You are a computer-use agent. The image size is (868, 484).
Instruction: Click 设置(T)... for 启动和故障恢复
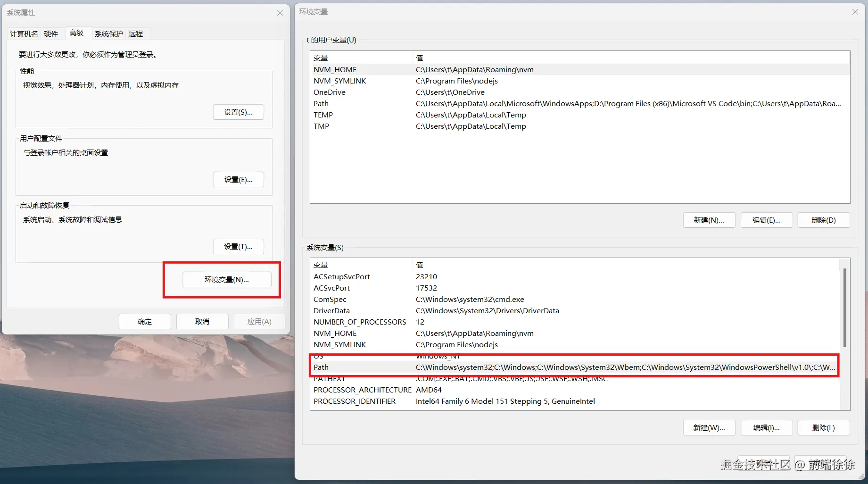(x=238, y=247)
